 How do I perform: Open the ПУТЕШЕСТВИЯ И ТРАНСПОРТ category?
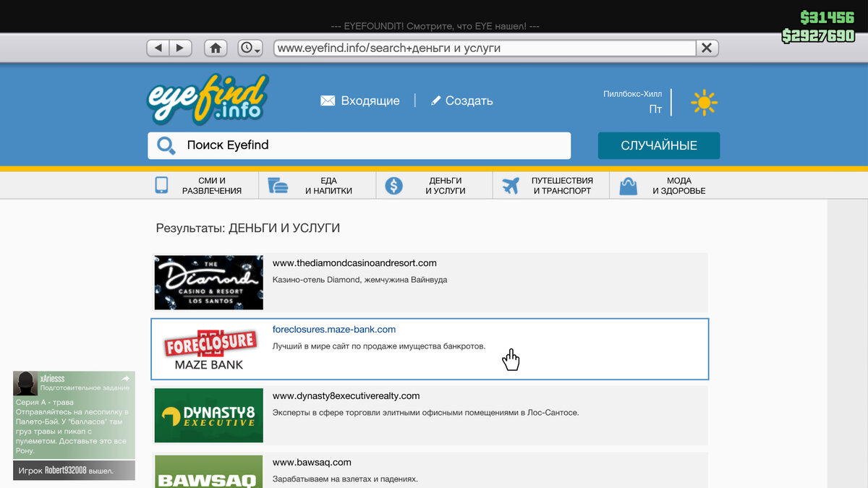(562, 186)
